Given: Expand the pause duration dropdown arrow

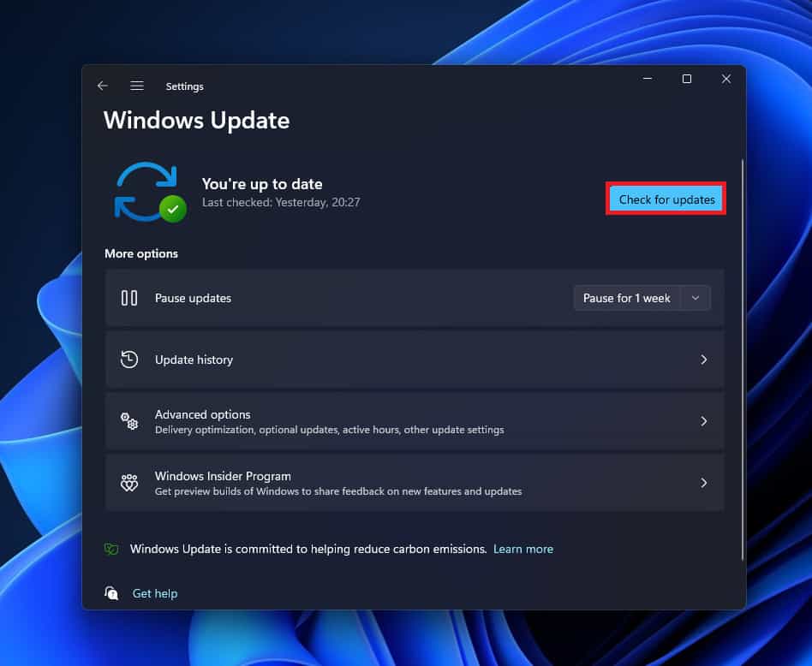Looking at the screenshot, I should [x=696, y=298].
